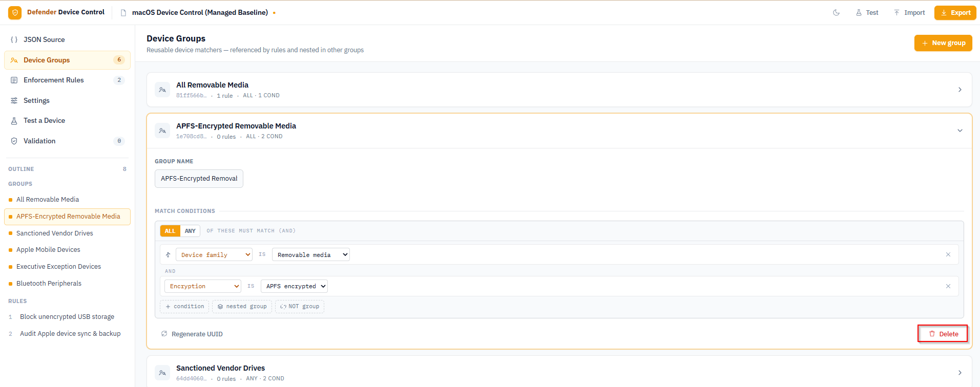Click the Device Groups count badge 6
The height and width of the screenshot is (387, 980).
119,60
